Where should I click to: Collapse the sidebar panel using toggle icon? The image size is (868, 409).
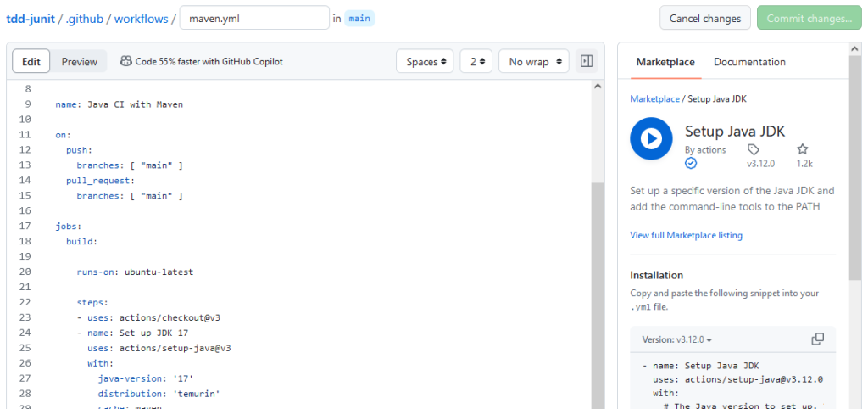(586, 61)
